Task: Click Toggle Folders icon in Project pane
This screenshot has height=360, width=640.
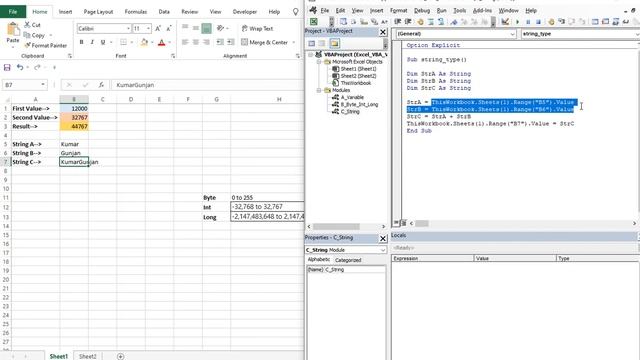Action: [335, 43]
